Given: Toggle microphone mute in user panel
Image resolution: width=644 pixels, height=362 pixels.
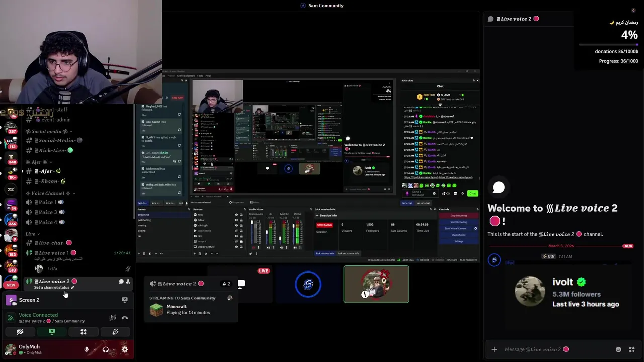Looking at the screenshot, I should click(87, 349).
